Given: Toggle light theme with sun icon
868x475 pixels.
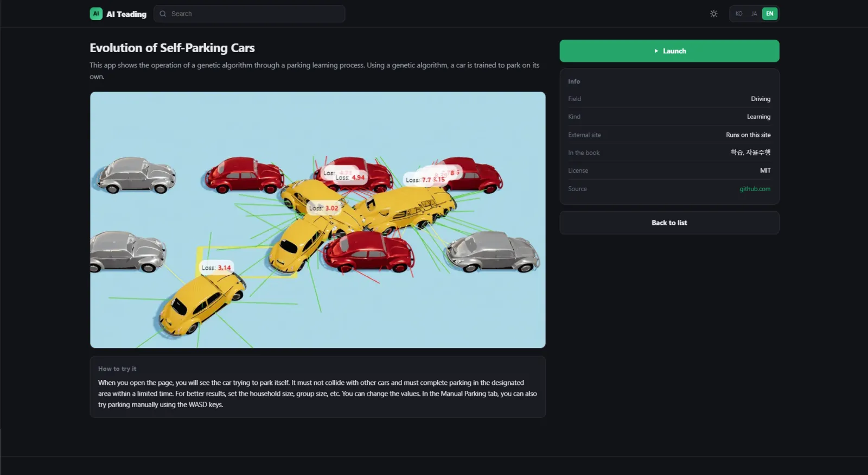Looking at the screenshot, I should coord(714,14).
